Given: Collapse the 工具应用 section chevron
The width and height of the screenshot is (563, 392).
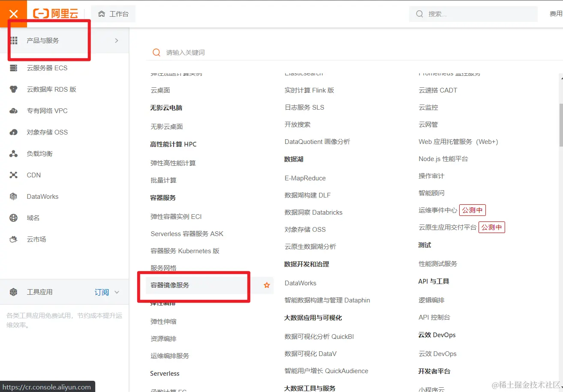Looking at the screenshot, I should [117, 292].
